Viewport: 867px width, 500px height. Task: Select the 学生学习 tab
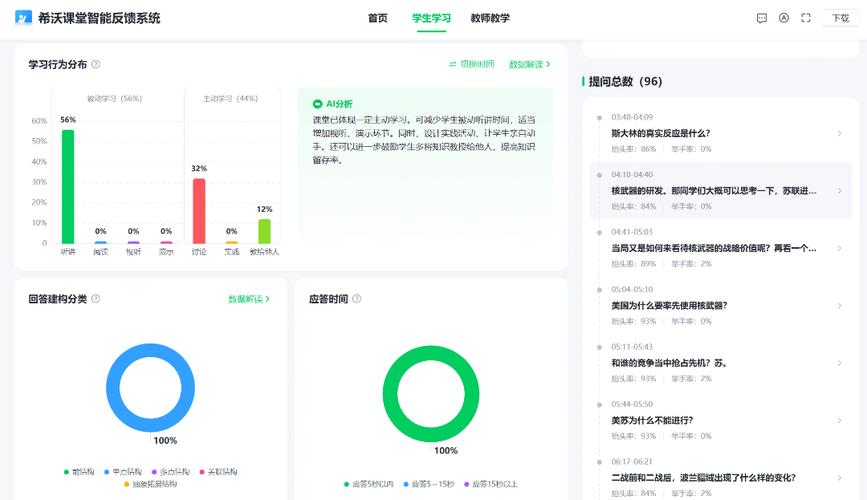(x=431, y=18)
